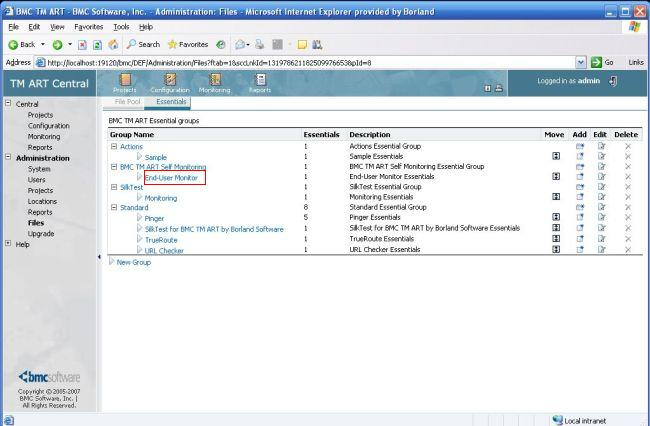Image resolution: width=650 pixels, height=426 pixels.
Task: Add to the Actions group
Action: click(580, 146)
